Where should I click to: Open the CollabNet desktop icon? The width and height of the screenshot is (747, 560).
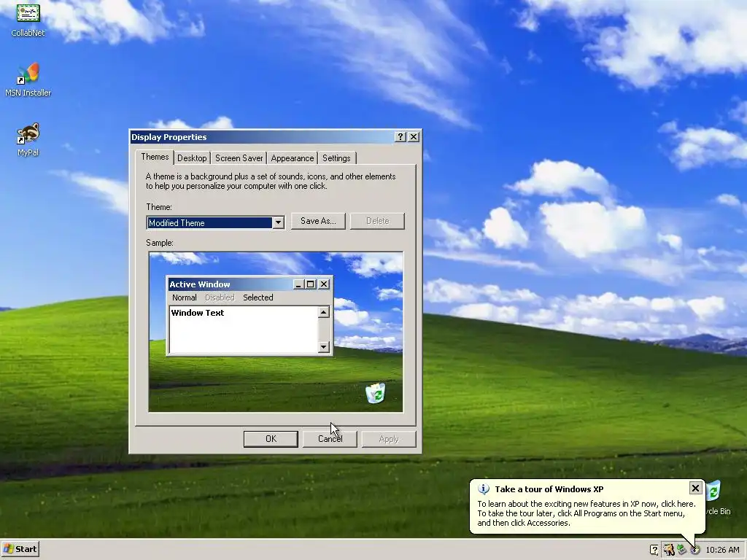pos(28,19)
